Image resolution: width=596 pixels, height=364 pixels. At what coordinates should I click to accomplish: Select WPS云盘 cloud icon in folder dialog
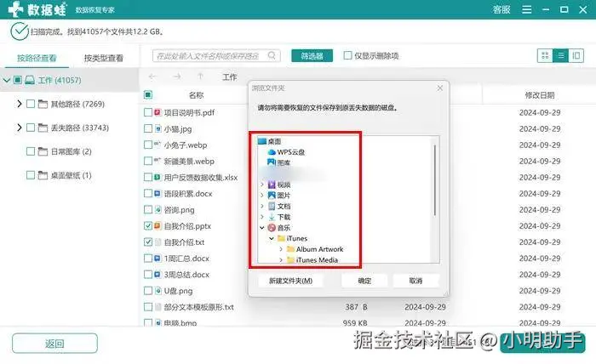(272, 152)
